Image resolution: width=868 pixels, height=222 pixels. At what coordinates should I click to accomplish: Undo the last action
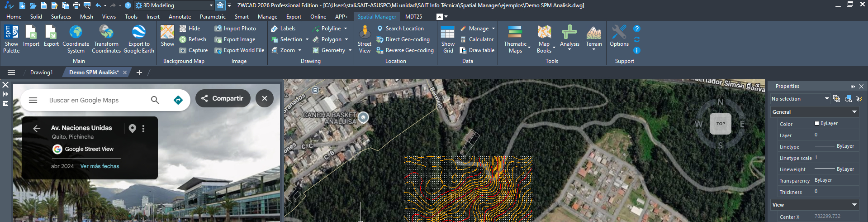coord(98,5)
